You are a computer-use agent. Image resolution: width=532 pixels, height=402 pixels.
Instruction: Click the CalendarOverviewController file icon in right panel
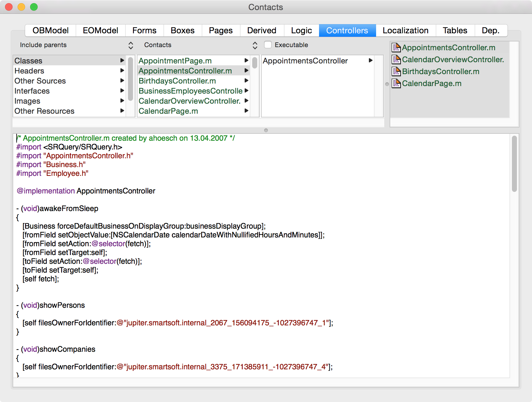point(396,59)
